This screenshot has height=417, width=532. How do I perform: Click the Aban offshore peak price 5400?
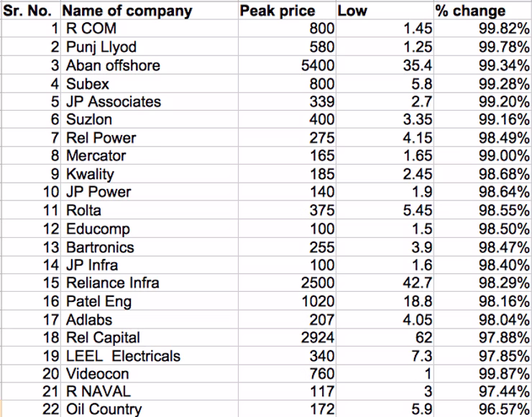(287, 65)
